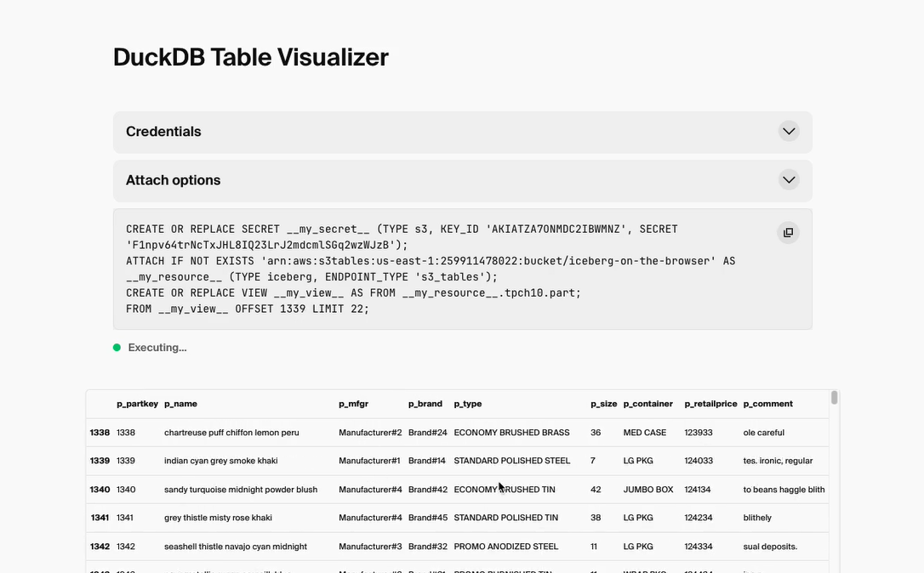Click the green Executing status dot
Viewport: 924px width, 573px height.
pos(117,348)
